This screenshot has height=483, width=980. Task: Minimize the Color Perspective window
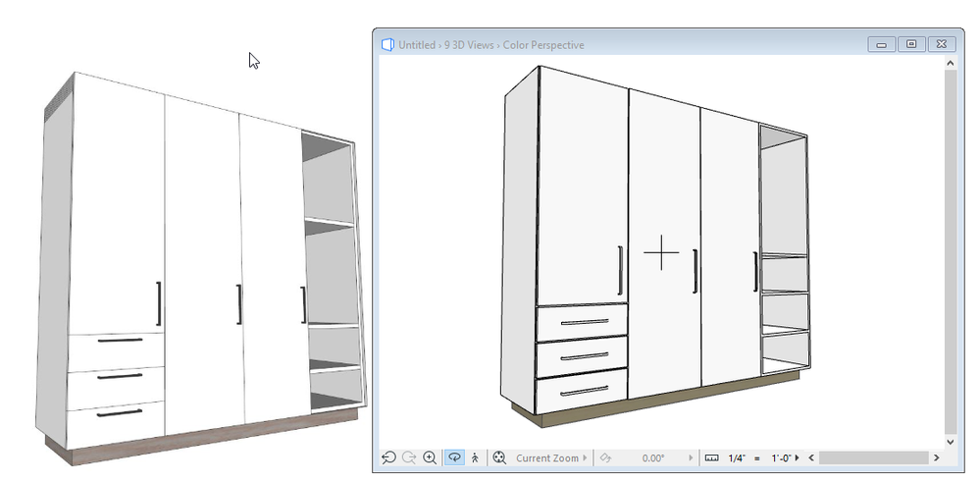coord(881,44)
